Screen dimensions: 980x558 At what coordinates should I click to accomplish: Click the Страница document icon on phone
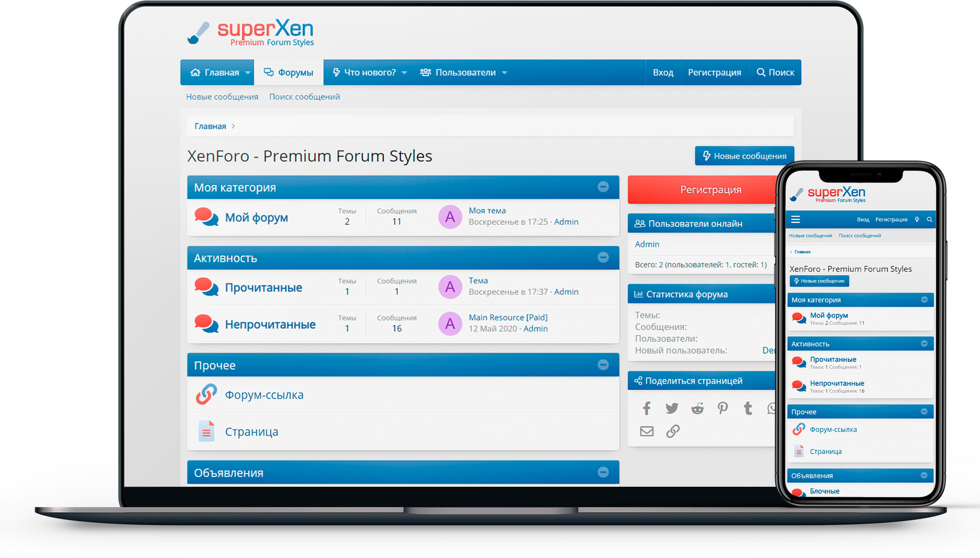pyautogui.click(x=799, y=451)
